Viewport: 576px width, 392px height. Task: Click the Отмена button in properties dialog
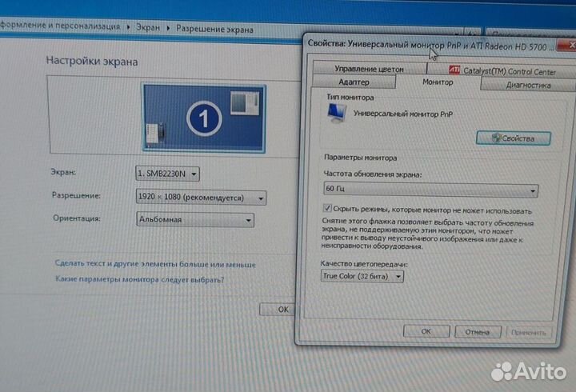(477, 330)
